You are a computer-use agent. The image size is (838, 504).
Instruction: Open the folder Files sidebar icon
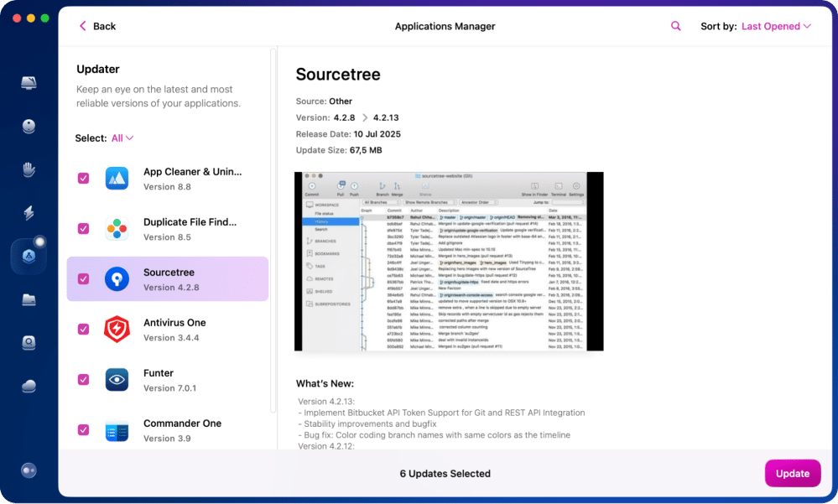29,299
